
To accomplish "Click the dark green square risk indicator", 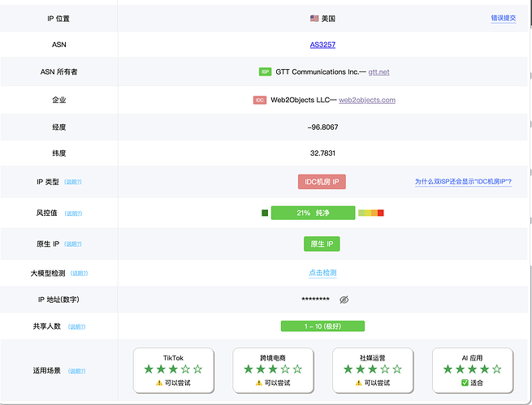I will (265, 213).
